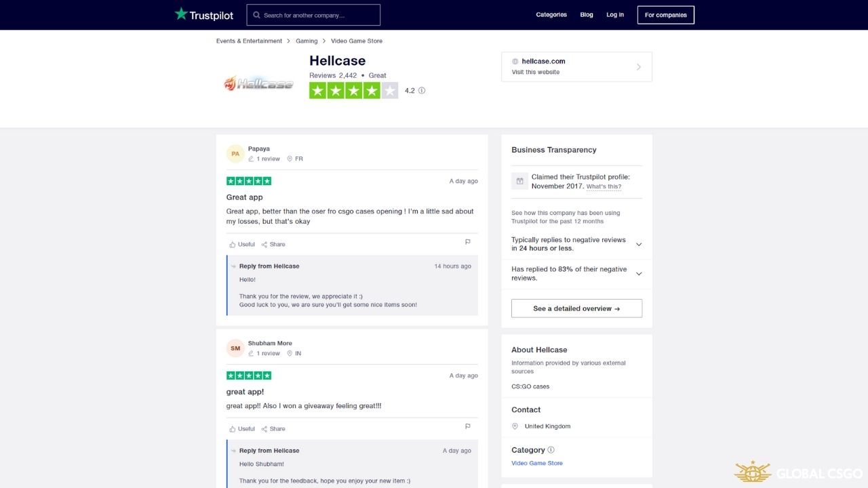Click the globe icon beside hellcase.com

[515, 62]
